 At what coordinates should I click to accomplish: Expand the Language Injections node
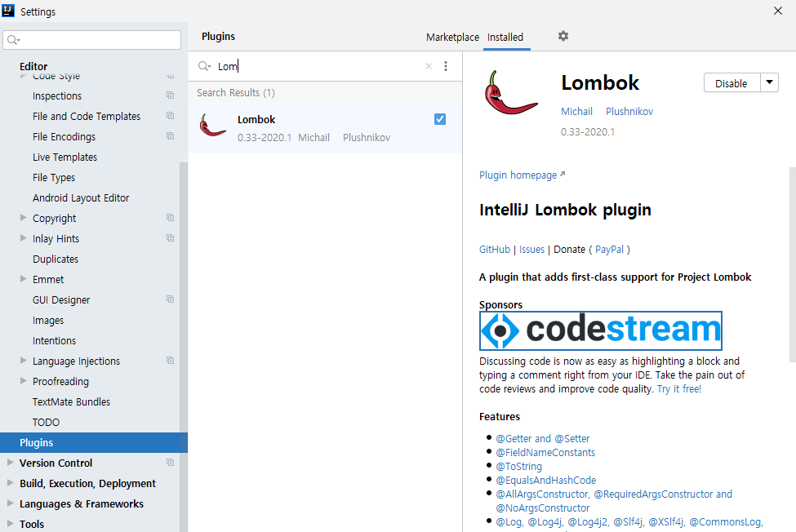coord(24,361)
